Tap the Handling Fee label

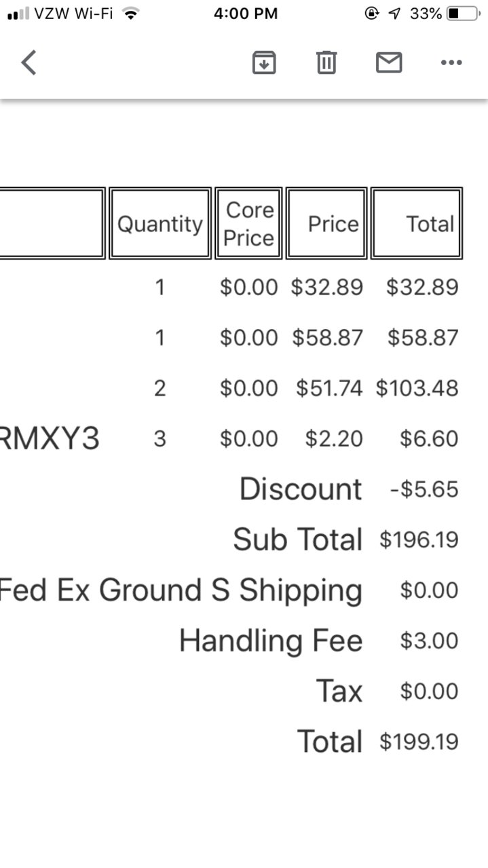(271, 641)
